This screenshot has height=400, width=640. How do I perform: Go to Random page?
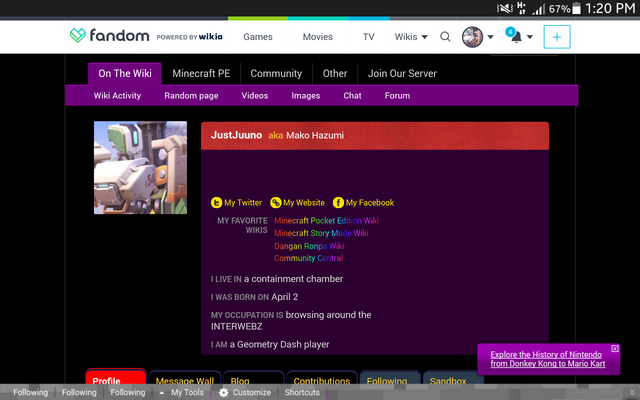tap(191, 96)
